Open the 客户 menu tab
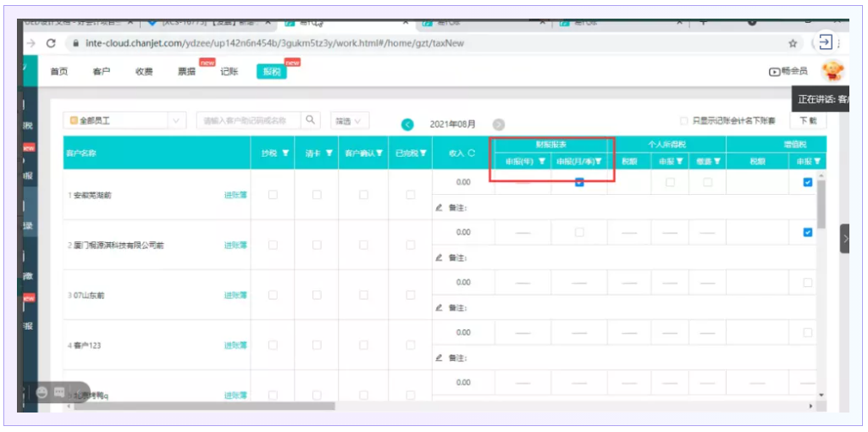The width and height of the screenshot is (868, 432). coord(101,72)
